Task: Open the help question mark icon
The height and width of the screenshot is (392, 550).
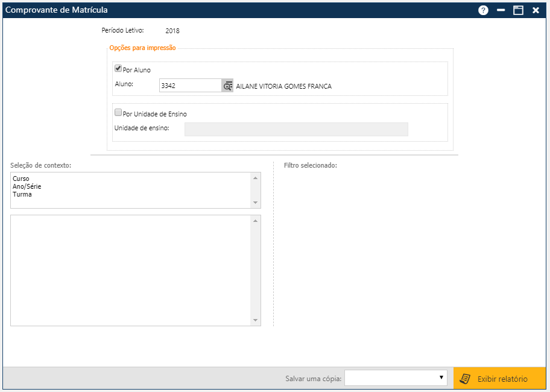Action: pos(483,10)
